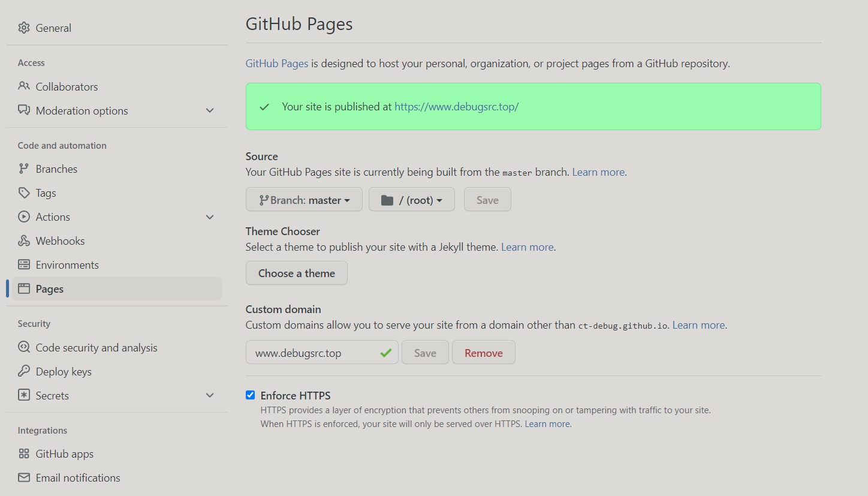Screen dimensions: 868x496
Task: Click the GitHub apps grid icon
Action: 24,454
